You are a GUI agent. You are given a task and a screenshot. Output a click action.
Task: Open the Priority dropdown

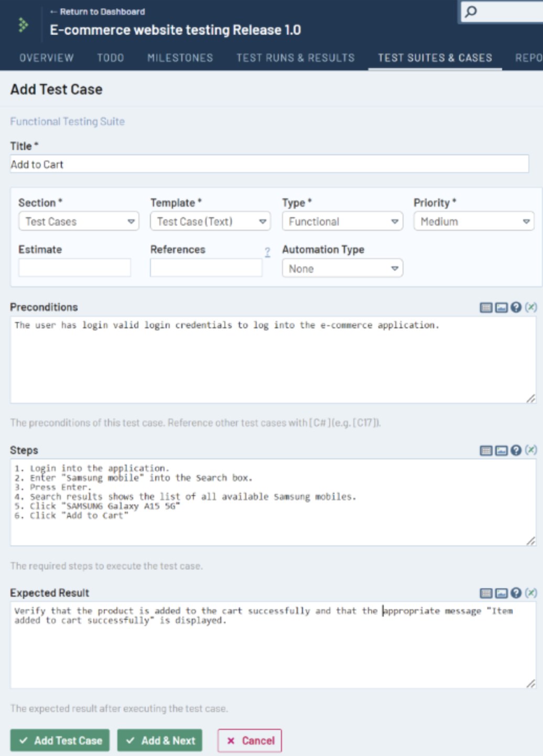click(474, 222)
